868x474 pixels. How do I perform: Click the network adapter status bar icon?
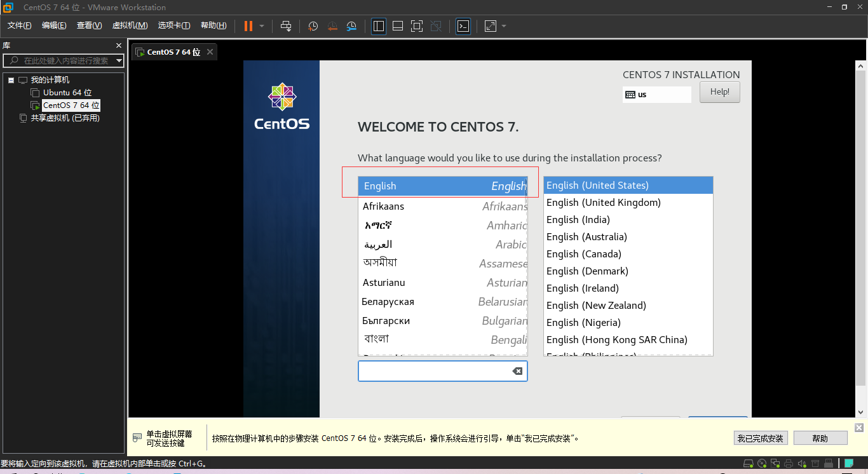[775, 463]
